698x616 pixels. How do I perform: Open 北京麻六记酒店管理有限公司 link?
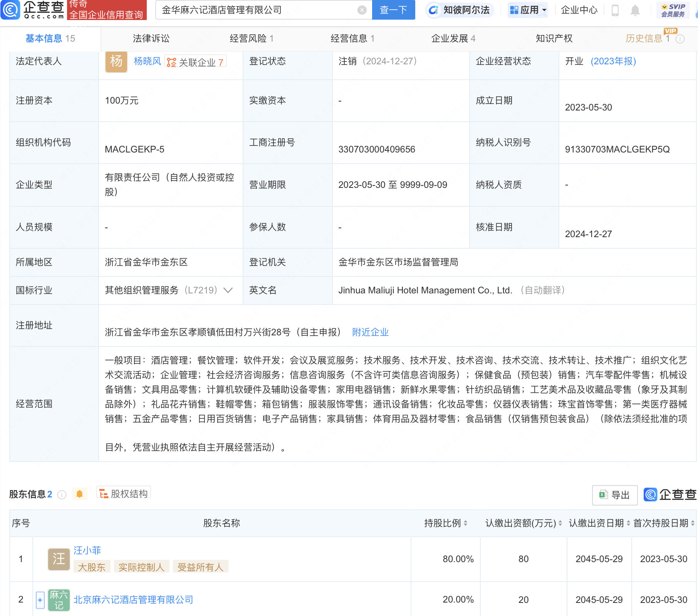pos(133,600)
